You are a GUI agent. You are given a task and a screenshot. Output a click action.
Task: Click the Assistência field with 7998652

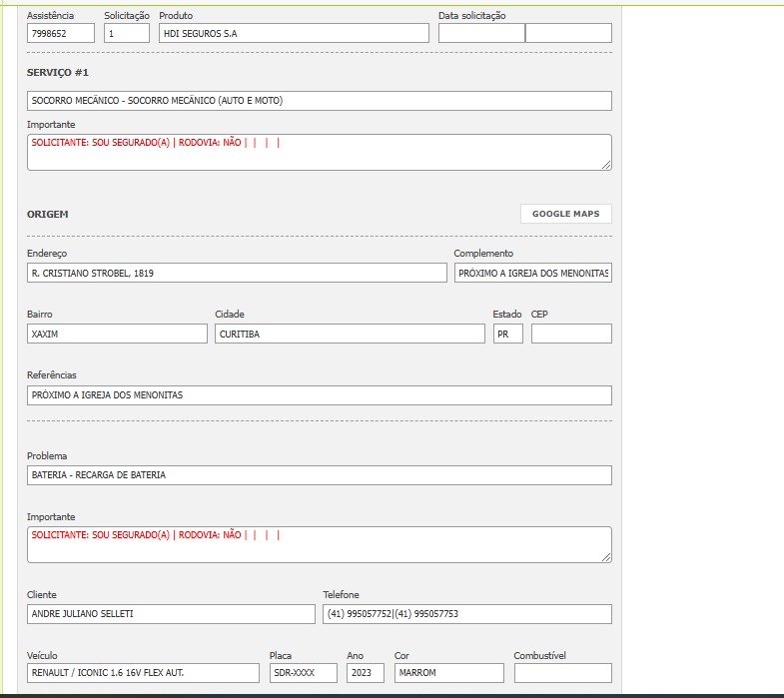(61, 33)
